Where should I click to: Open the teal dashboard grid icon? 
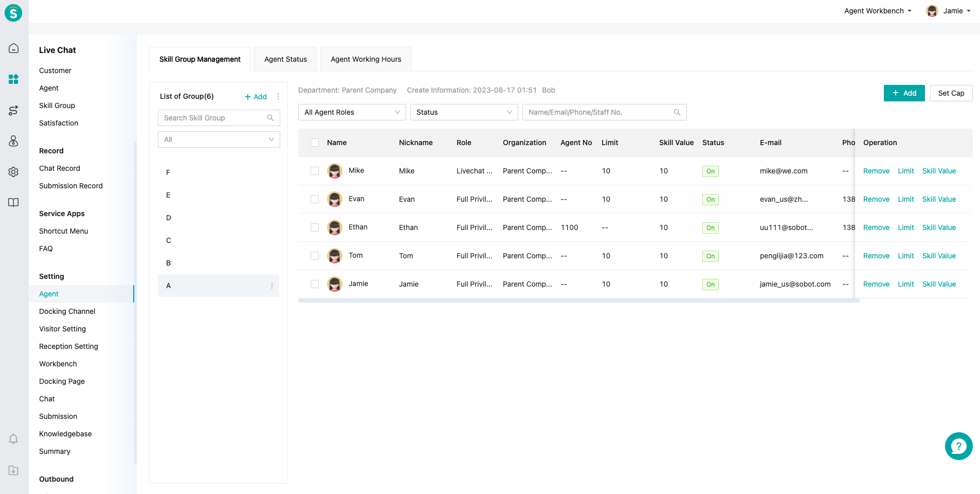[14, 79]
